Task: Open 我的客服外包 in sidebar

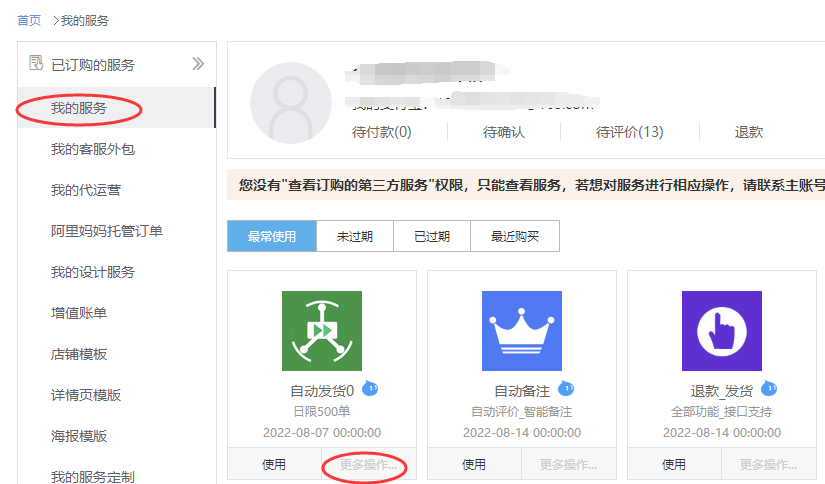Action: 93,149
